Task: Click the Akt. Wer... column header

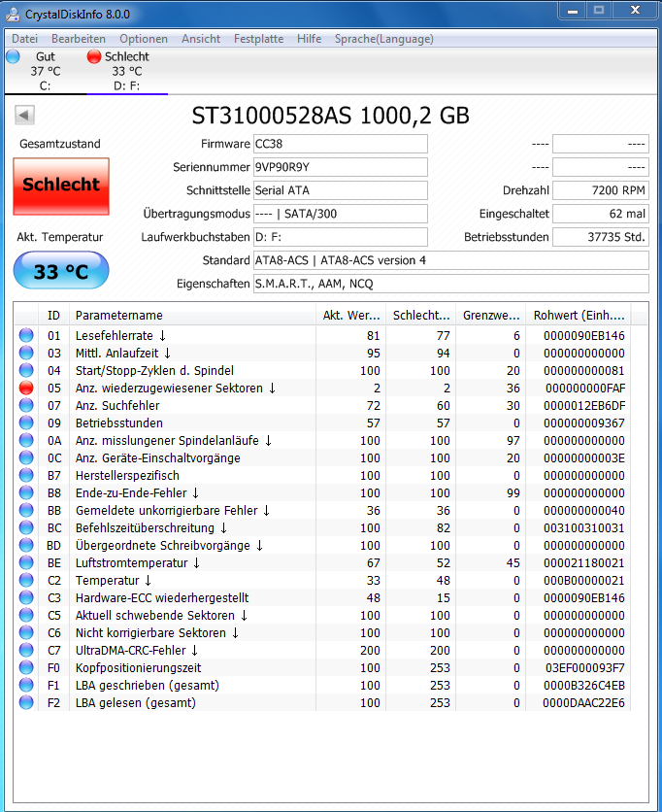Action: tap(351, 316)
